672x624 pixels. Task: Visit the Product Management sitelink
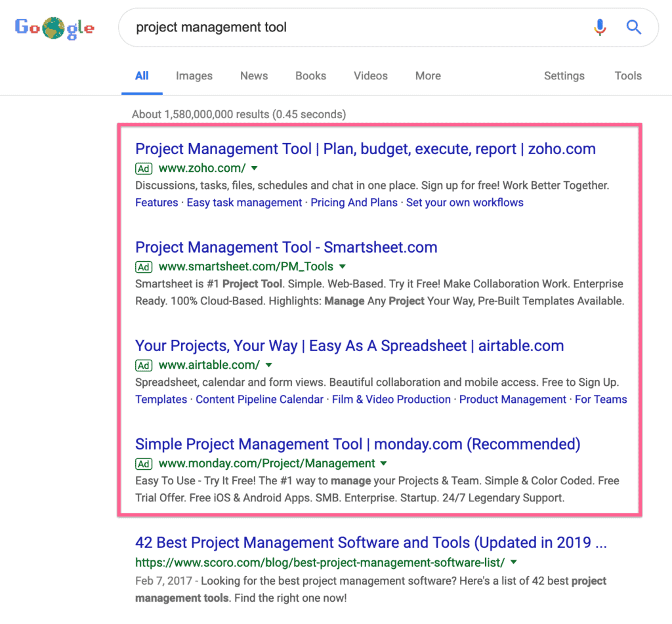tap(513, 400)
